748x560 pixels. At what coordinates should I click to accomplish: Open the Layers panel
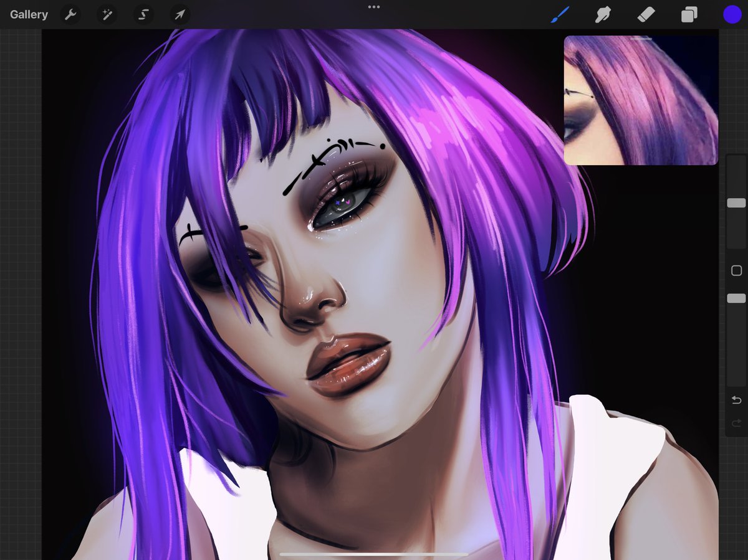689,14
